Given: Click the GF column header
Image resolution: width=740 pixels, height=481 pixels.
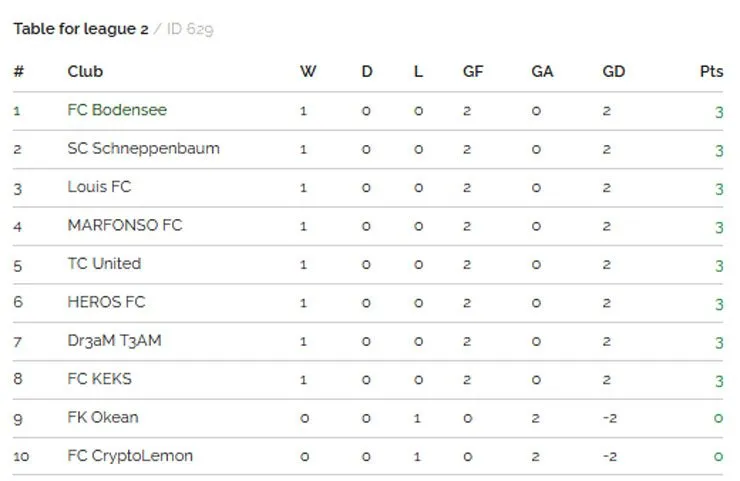Looking at the screenshot, I should 473,71.
